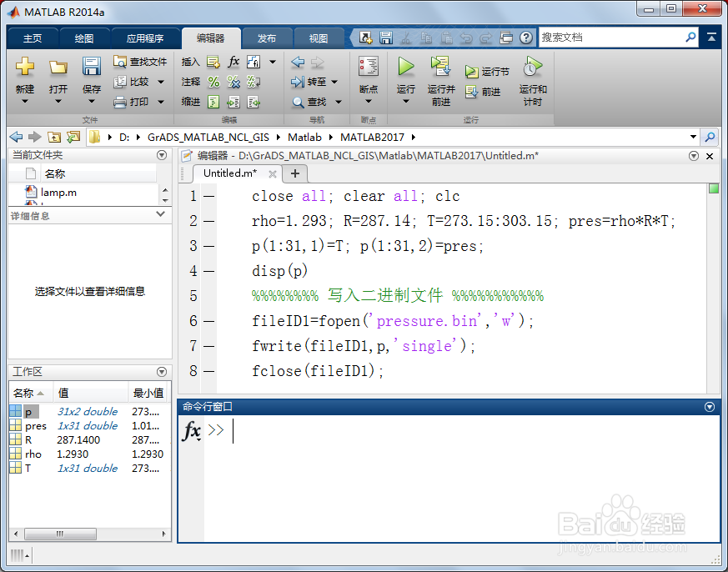Click Breakpoints (断点) icon
This screenshot has width=728, height=572.
coord(369,67)
